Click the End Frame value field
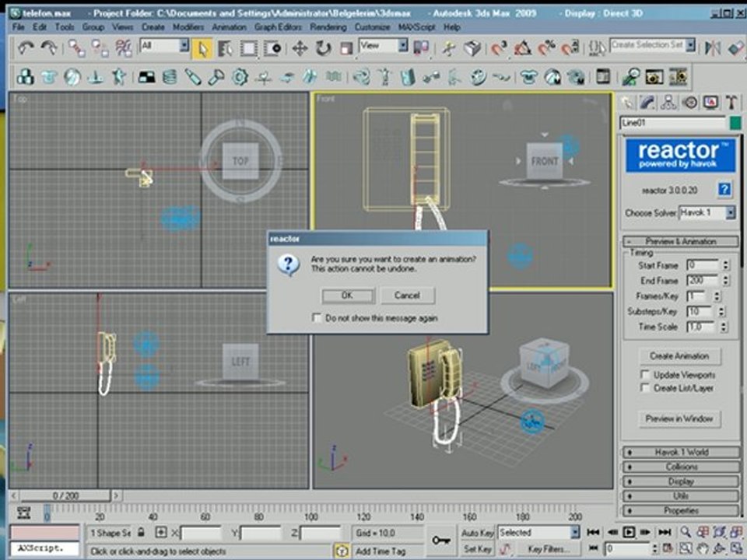Image resolution: width=747 pixels, height=560 pixels. click(703, 280)
